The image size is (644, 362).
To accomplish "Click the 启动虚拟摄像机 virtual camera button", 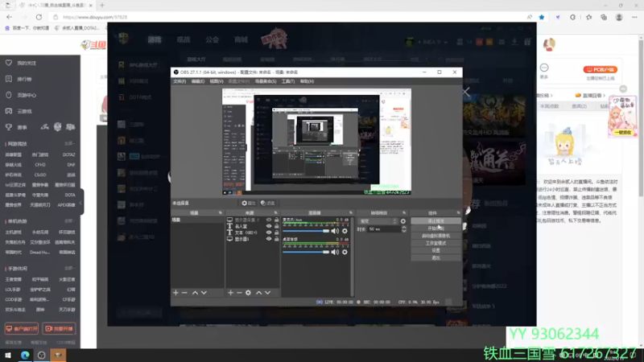I will [436, 236].
